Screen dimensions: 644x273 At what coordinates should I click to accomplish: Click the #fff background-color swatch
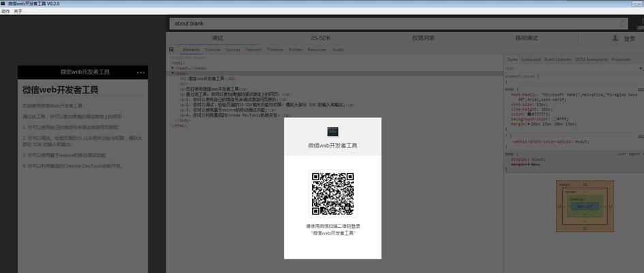tap(555, 119)
